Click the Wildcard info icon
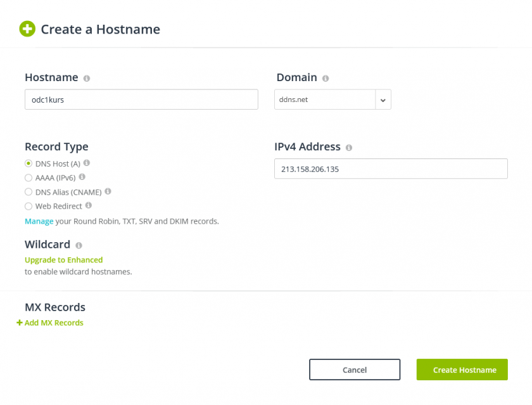This screenshot has width=532, height=405. tap(79, 245)
